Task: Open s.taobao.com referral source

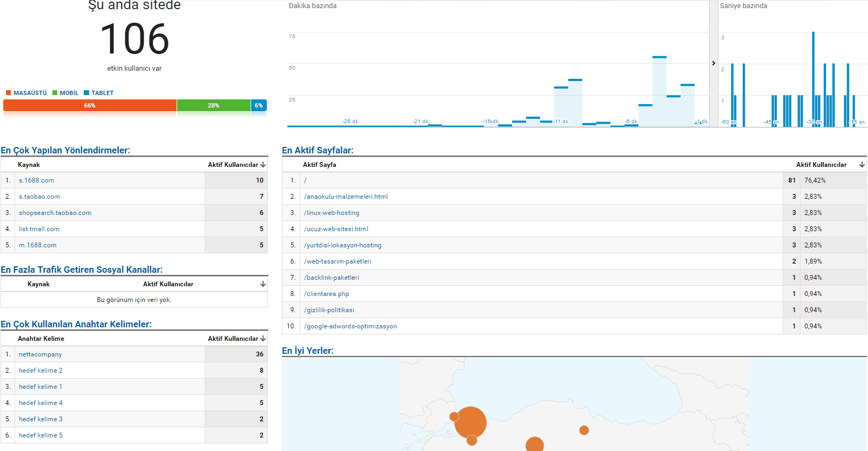Action: (x=39, y=197)
